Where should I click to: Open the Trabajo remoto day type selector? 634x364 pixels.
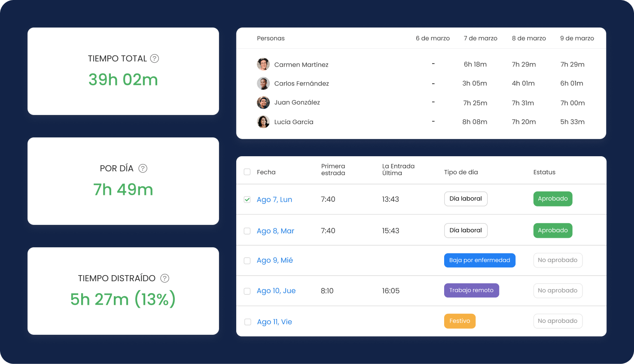[471, 291]
